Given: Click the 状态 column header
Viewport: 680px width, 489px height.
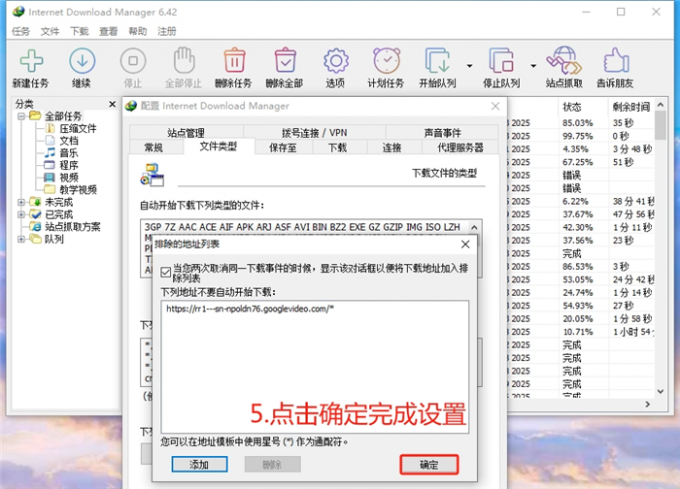Looking at the screenshot, I should click(x=583, y=106).
